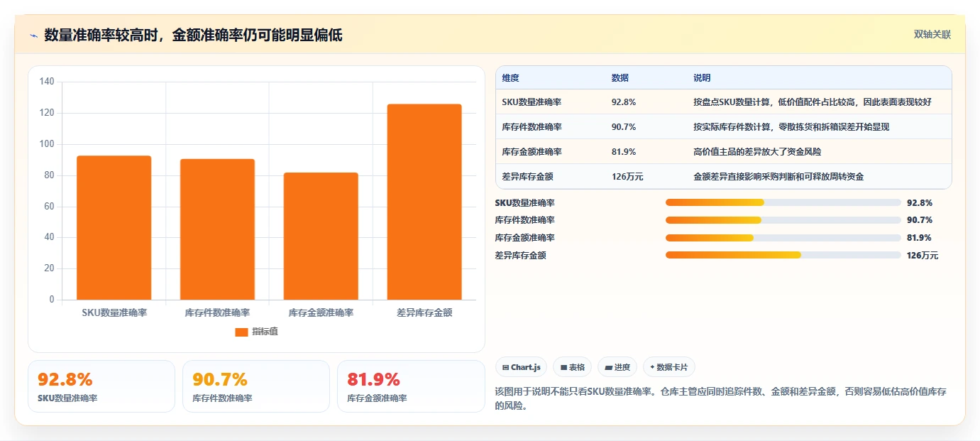Click the orange 指标值 legend swatch

[x=241, y=332]
